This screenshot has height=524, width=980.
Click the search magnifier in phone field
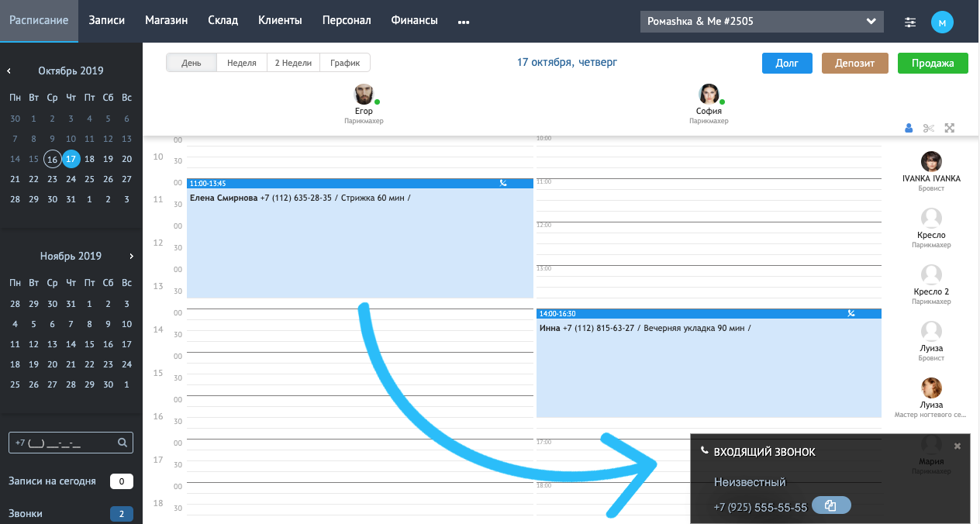(x=122, y=443)
